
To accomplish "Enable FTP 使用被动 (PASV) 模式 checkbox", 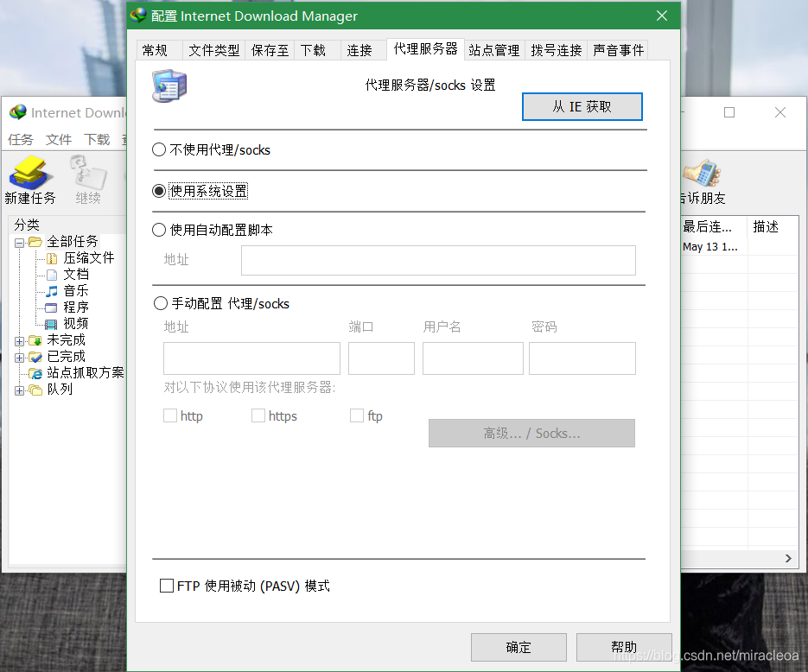I will (x=167, y=586).
